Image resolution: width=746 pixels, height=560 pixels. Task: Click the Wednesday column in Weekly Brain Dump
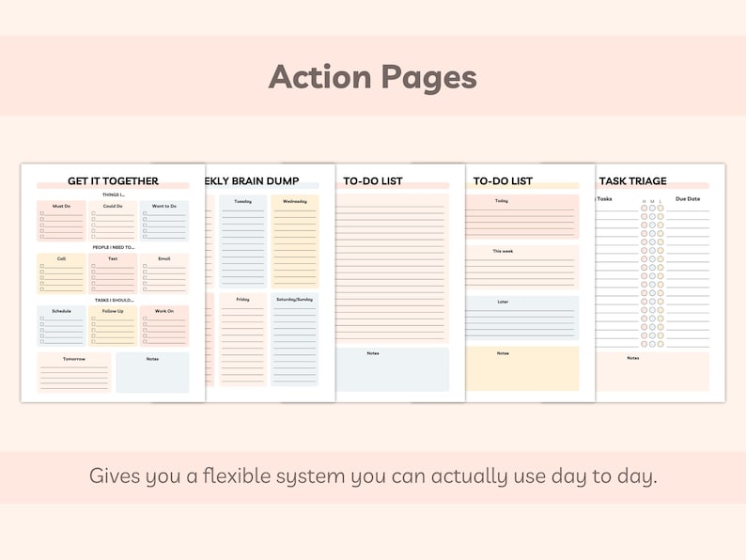pyautogui.click(x=295, y=241)
